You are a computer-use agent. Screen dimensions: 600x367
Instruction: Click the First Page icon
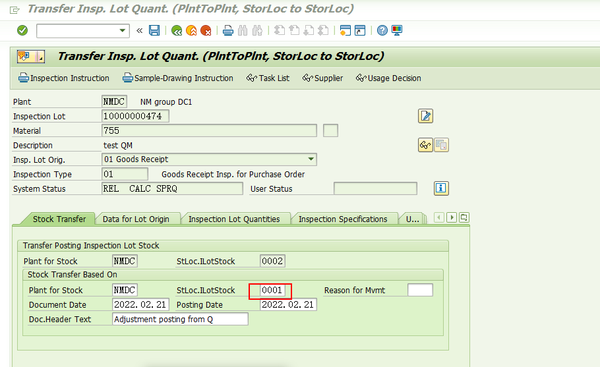tap(280, 30)
